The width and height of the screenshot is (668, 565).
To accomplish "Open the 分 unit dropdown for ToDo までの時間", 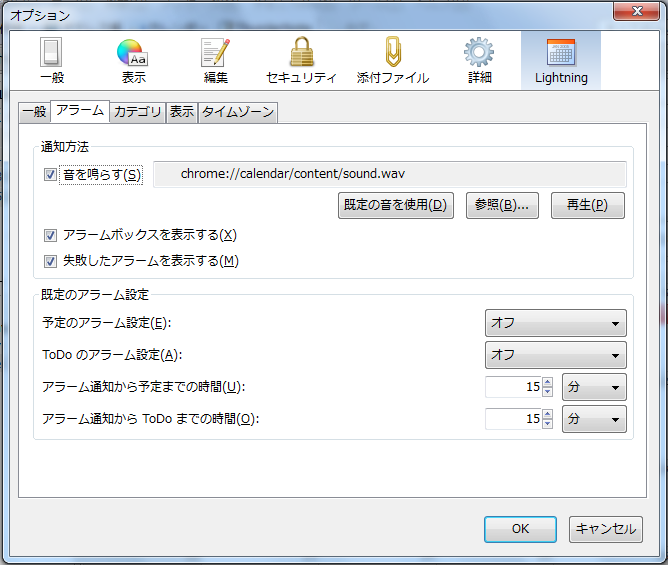I will [594, 419].
